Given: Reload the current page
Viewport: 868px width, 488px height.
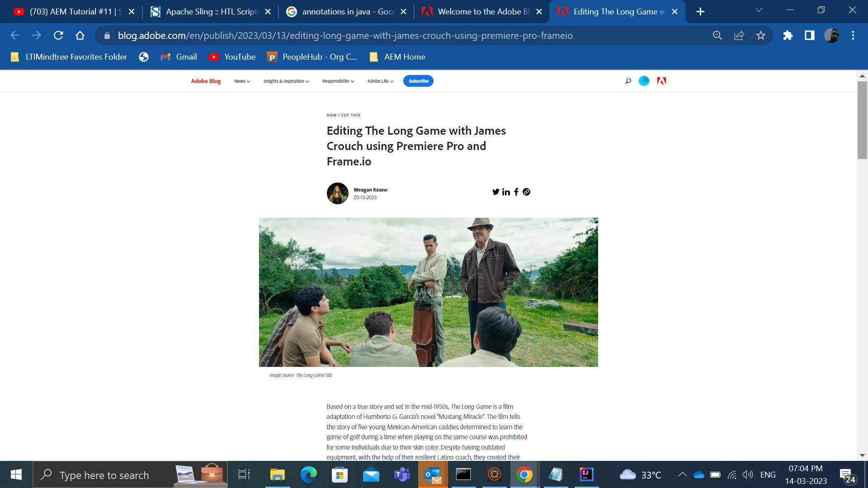Looking at the screenshot, I should tap(58, 35).
